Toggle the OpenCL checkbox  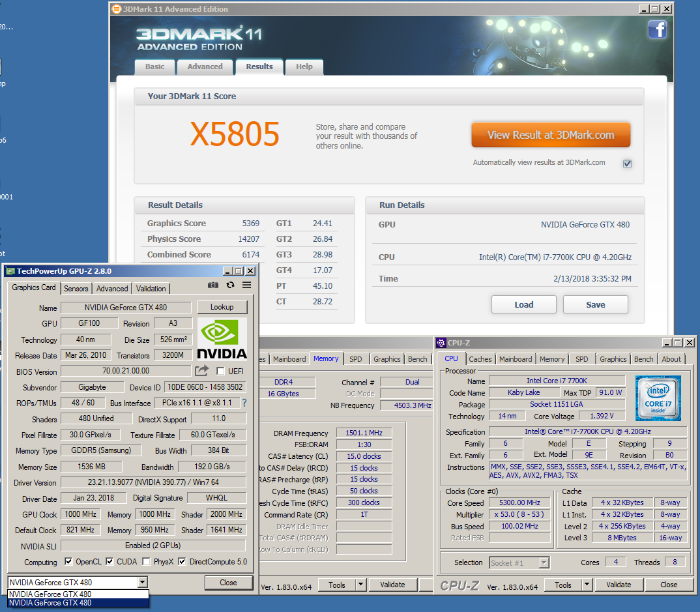pos(68,562)
